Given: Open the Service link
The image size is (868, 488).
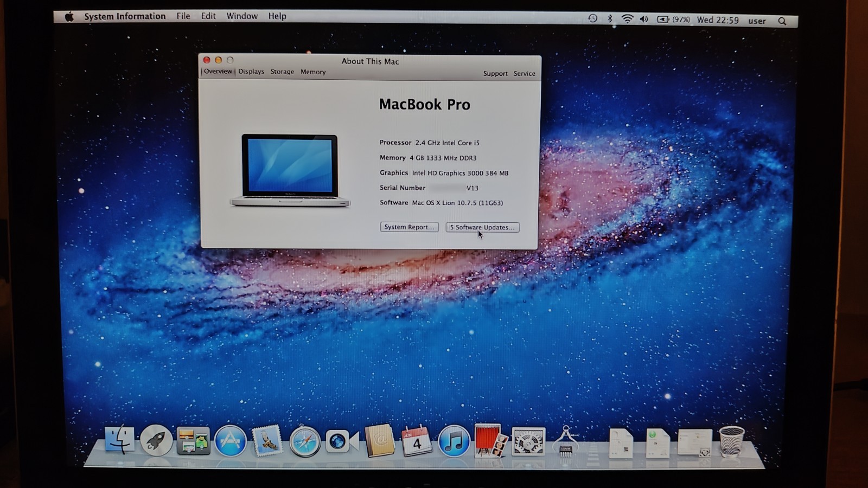Looking at the screenshot, I should pos(524,73).
